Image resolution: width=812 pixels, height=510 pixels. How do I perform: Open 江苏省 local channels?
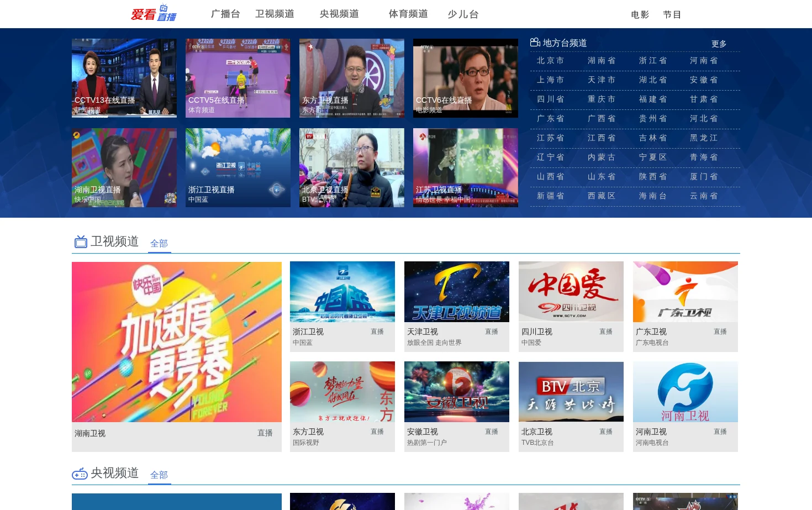point(550,138)
